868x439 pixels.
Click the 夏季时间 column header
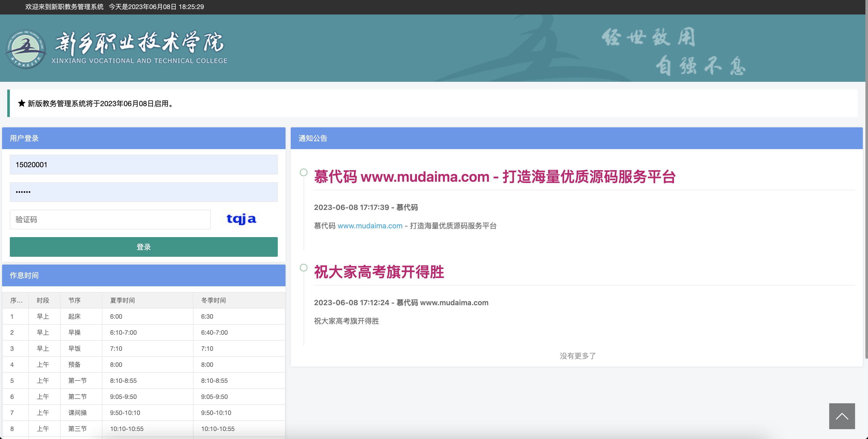point(147,300)
